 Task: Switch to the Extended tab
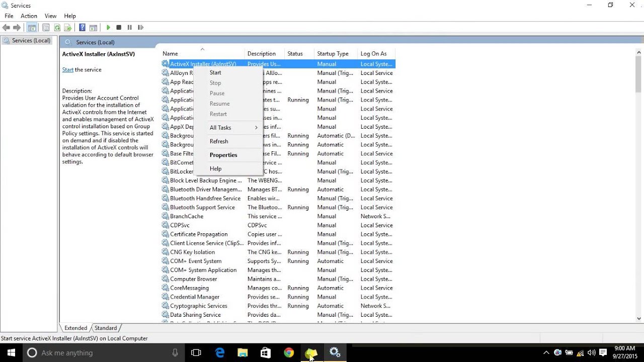click(75, 328)
